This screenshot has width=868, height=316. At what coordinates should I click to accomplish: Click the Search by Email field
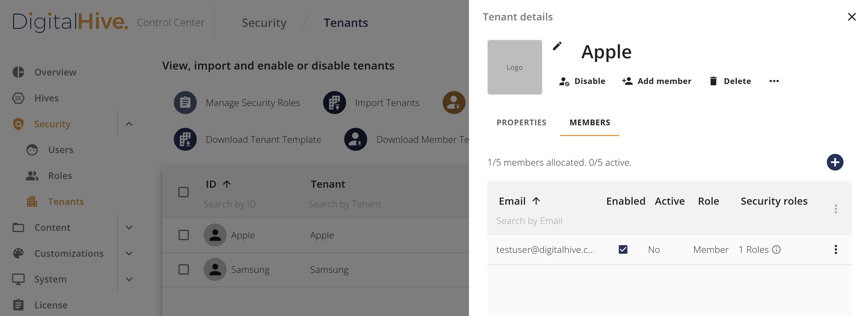pyautogui.click(x=546, y=221)
